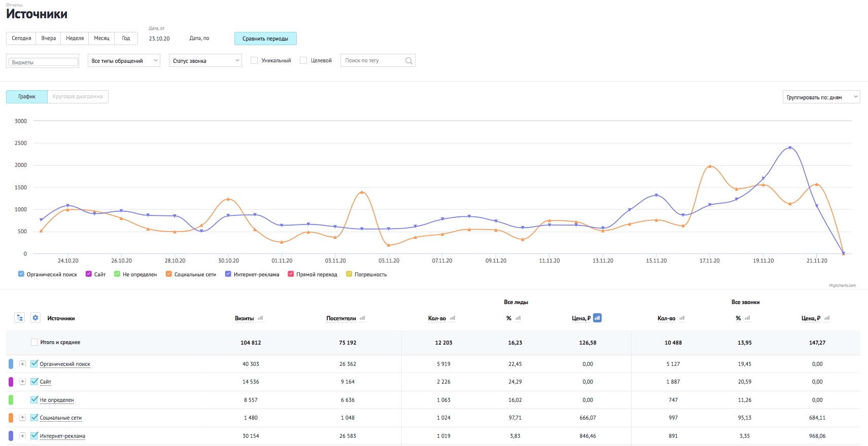
Task: Expand the Социальные сети row
Action: pos(22,418)
